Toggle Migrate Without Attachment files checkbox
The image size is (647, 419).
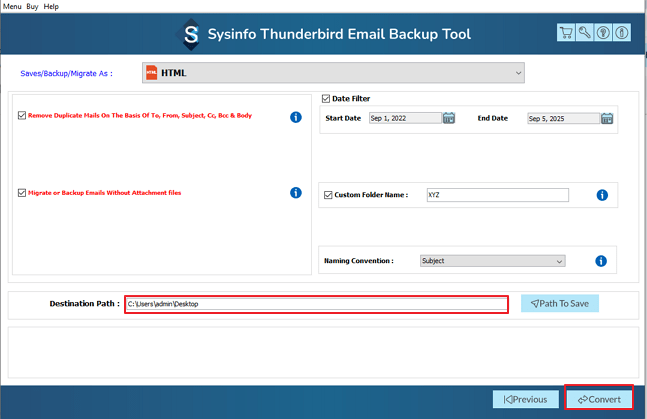tap(22, 193)
